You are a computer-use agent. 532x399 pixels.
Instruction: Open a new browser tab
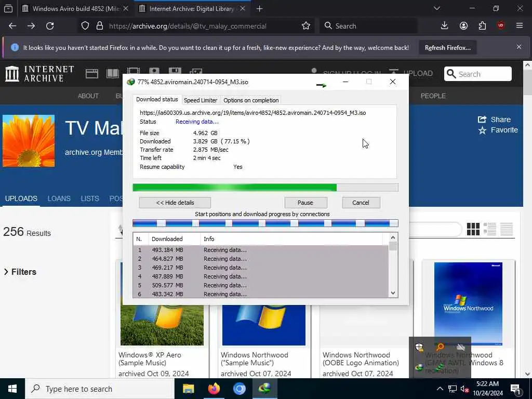click(x=259, y=9)
